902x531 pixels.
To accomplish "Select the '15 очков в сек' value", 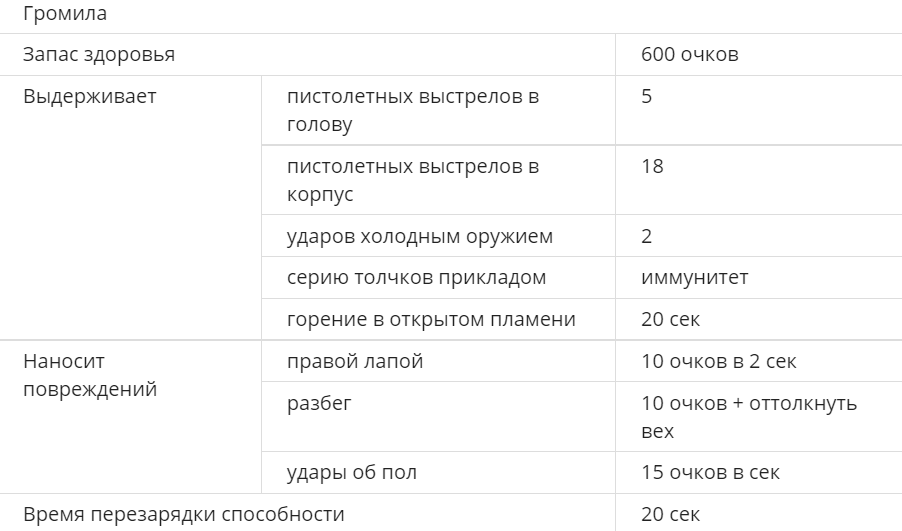I will click(710, 472).
